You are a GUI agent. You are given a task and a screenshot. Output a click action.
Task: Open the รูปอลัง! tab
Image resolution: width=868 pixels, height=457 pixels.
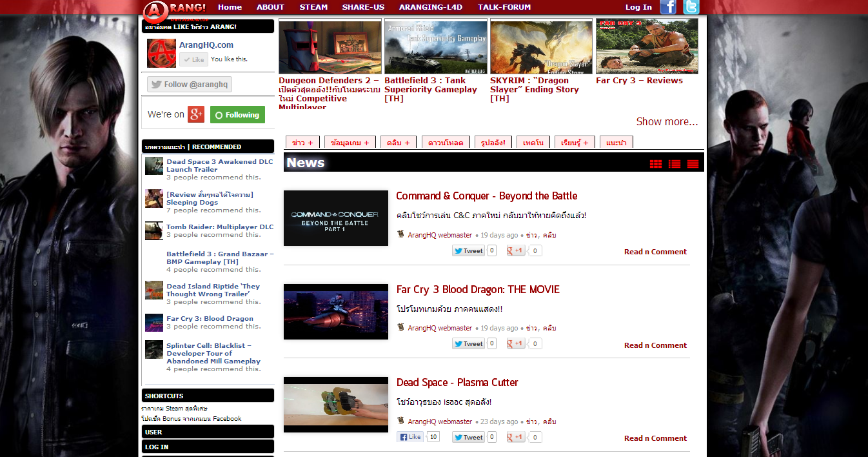(493, 143)
